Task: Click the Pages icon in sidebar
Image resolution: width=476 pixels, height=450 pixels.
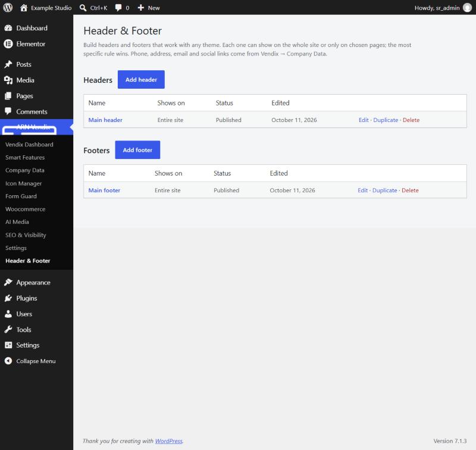Action: (x=8, y=96)
